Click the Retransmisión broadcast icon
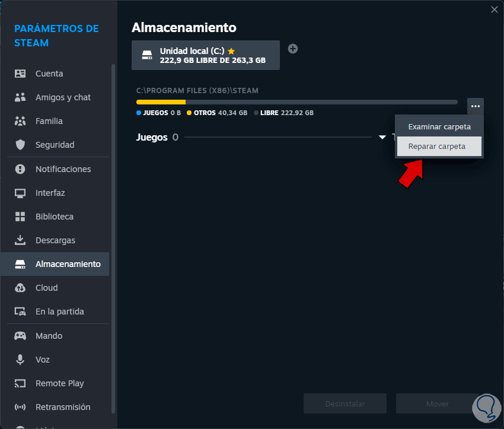 coord(20,407)
